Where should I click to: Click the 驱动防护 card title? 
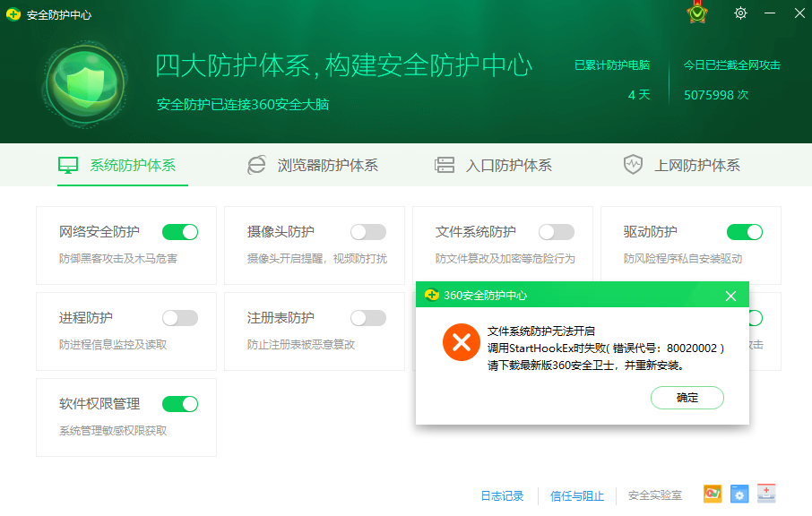(651, 232)
